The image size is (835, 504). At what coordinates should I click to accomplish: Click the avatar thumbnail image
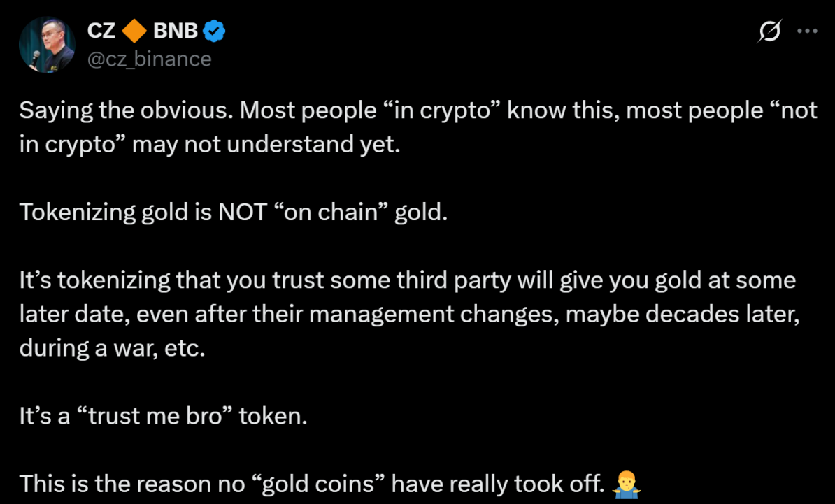[x=46, y=45]
